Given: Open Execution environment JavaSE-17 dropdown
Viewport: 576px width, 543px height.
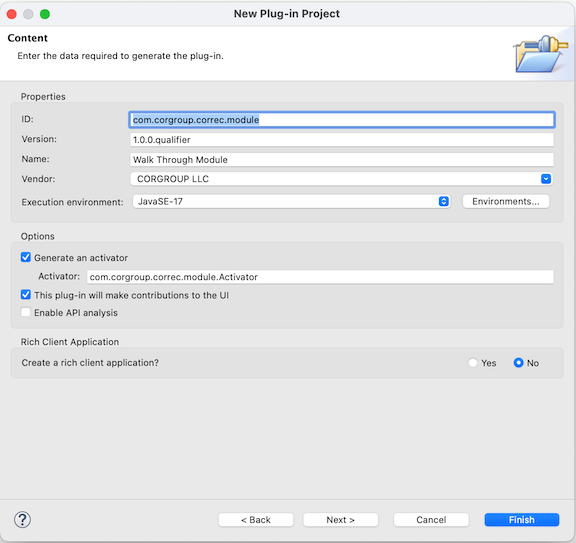Looking at the screenshot, I should click(x=291, y=201).
